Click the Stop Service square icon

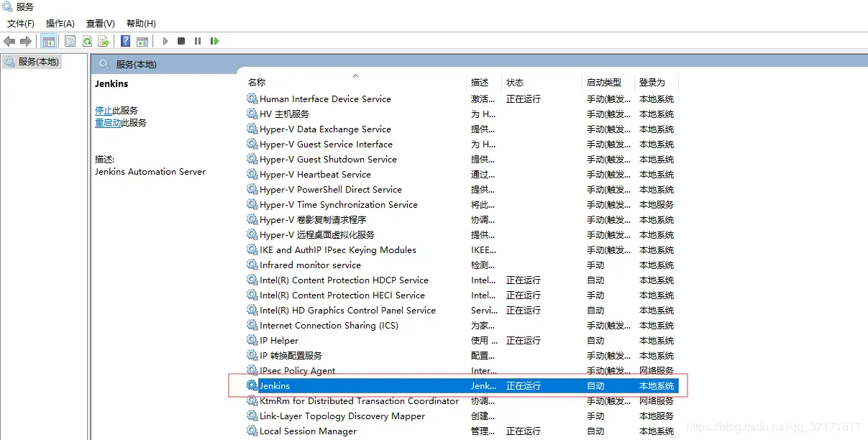click(181, 42)
